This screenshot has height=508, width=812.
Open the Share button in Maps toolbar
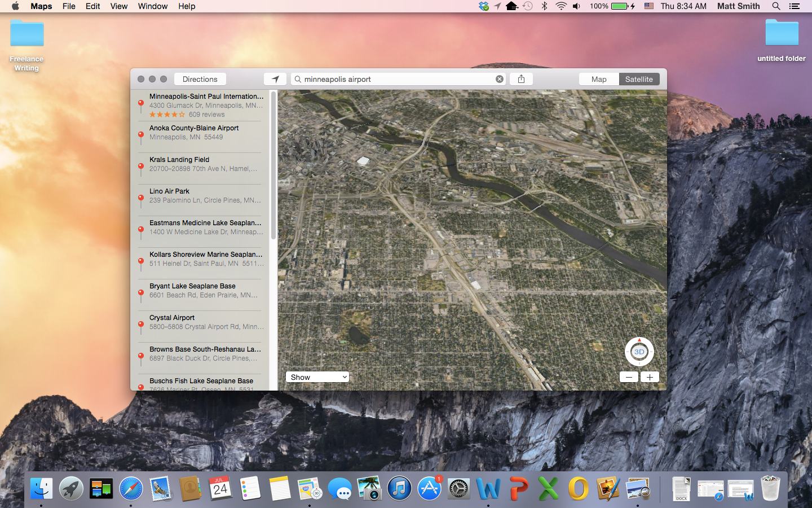tap(521, 79)
